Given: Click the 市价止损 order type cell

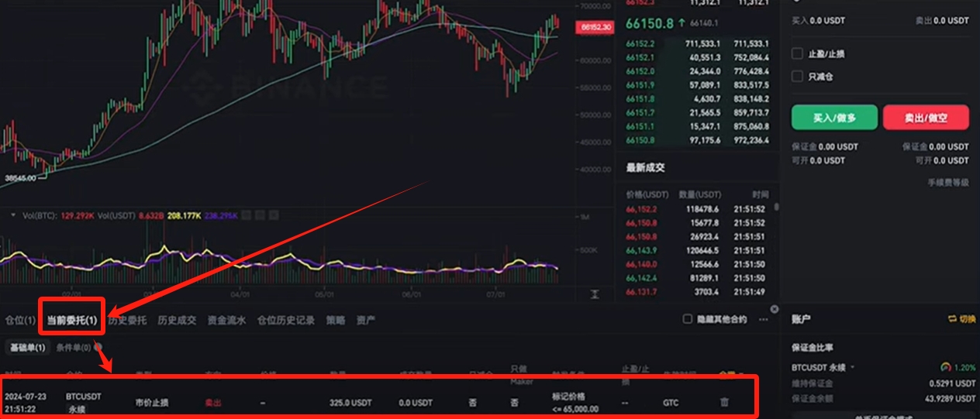Looking at the screenshot, I should point(151,403).
